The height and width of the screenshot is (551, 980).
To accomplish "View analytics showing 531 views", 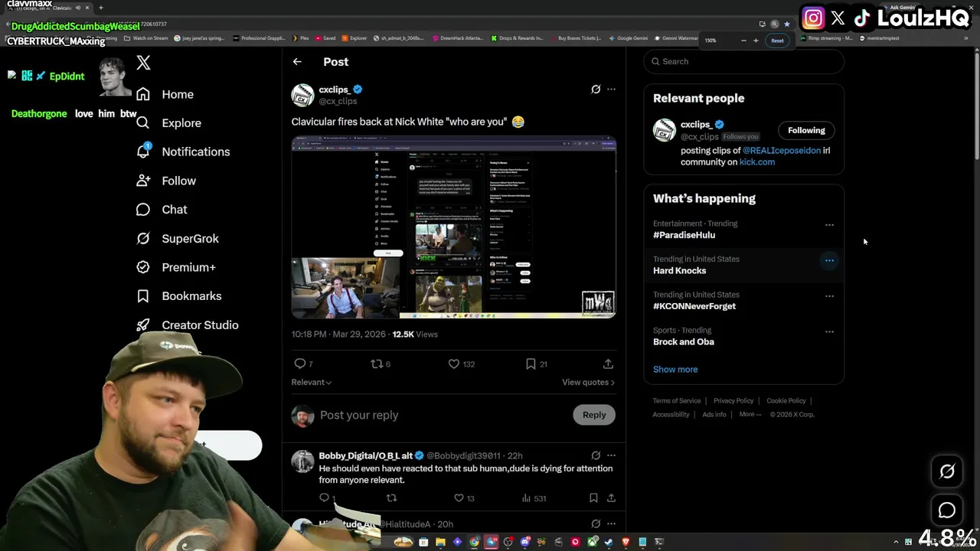I will point(534,498).
